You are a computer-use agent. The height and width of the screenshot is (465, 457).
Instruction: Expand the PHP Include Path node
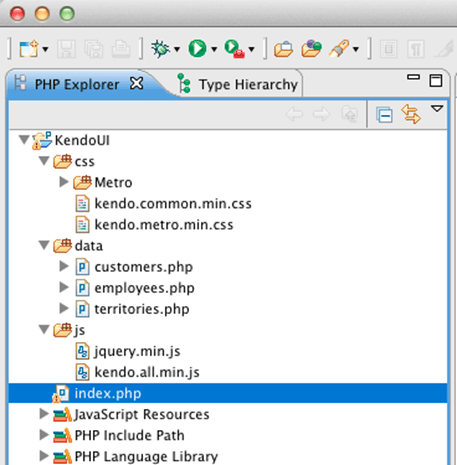pos(44,435)
